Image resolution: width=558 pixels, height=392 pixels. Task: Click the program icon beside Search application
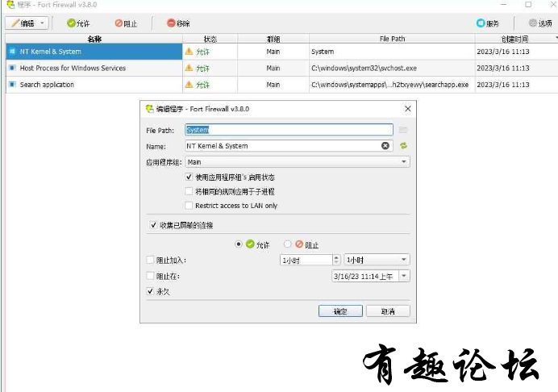point(12,85)
